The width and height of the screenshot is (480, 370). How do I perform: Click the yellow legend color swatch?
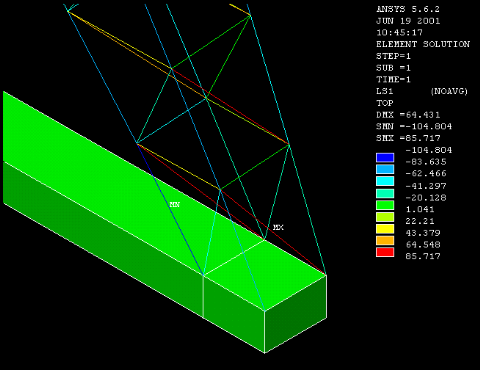[385, 229]
